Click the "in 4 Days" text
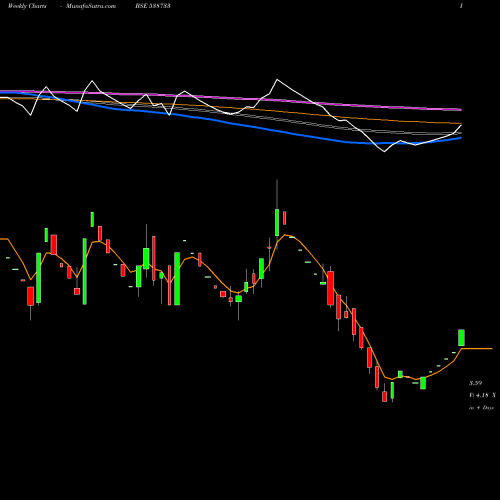 pos(481,407)
